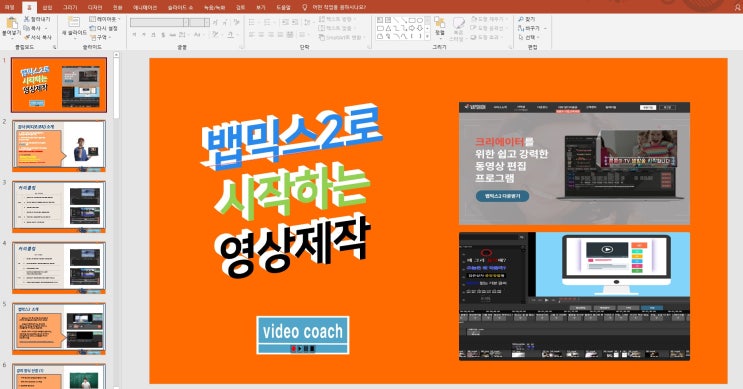
Task: Select the Triangle shape in shapes gallery
Action: coord(388,28)
